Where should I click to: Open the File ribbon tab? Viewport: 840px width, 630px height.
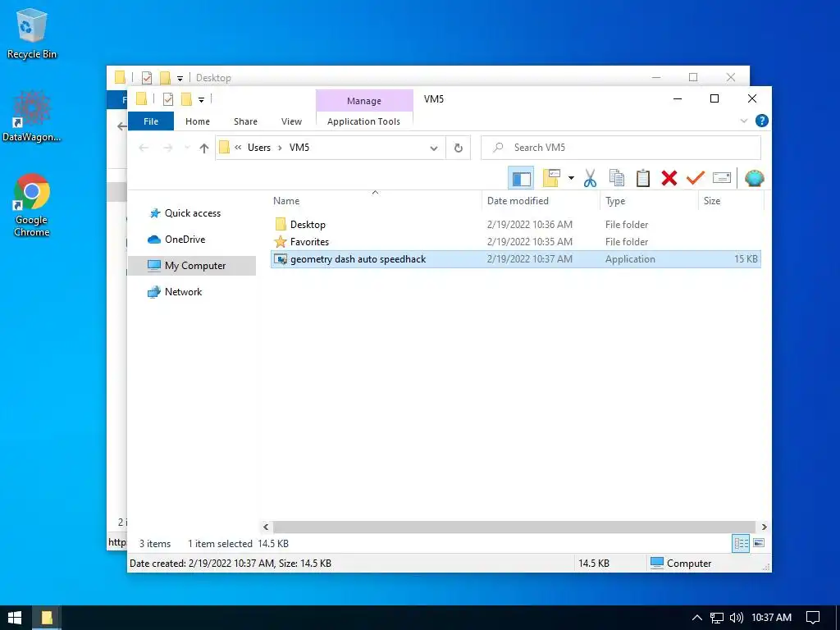pyautogui.click(x=151, y=121)
